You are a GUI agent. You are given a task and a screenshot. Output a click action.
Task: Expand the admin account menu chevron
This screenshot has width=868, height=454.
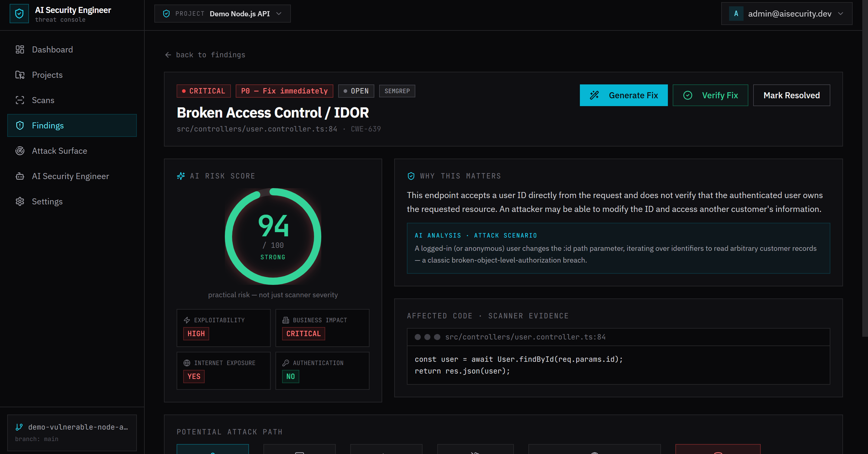(x=841, y=14)
